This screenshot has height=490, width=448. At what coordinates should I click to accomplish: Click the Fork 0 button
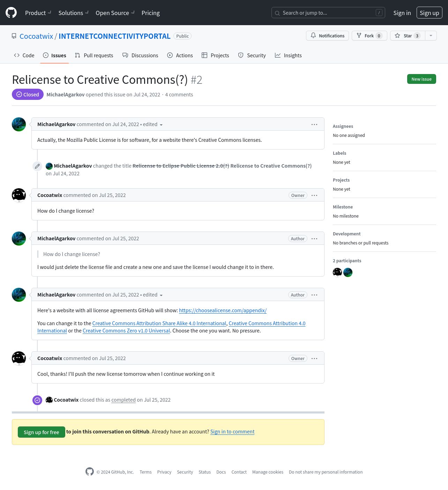tap(369, 36)
